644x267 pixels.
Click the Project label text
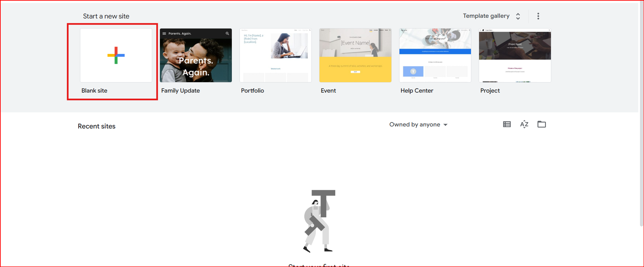coord(490,91)
